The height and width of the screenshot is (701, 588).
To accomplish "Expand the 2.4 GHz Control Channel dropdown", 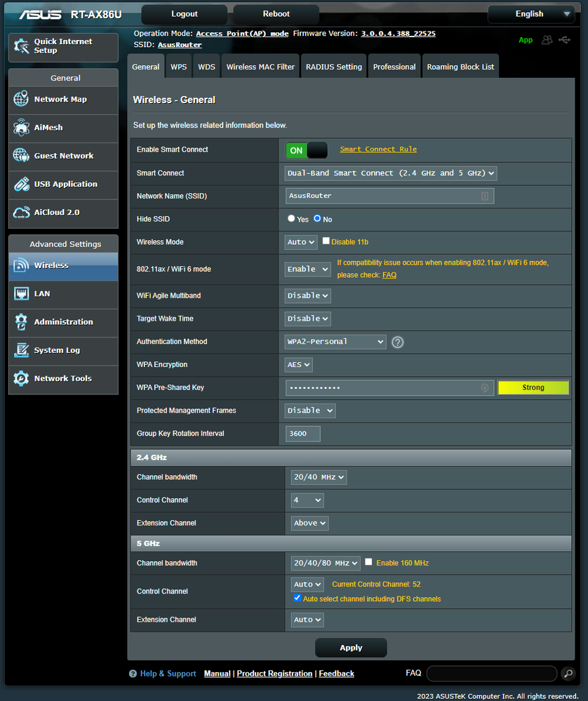I will 307,500.
